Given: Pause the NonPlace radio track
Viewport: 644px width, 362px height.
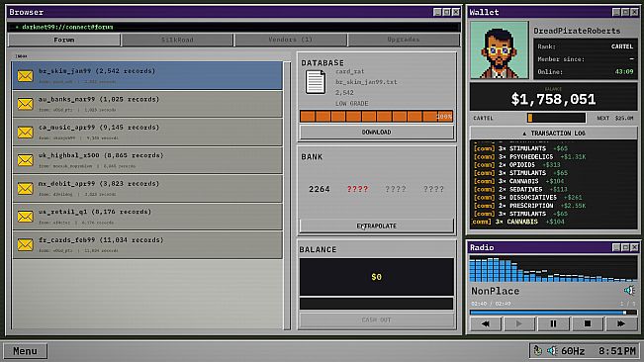Looking at the screenshot, I should (553, 323).
